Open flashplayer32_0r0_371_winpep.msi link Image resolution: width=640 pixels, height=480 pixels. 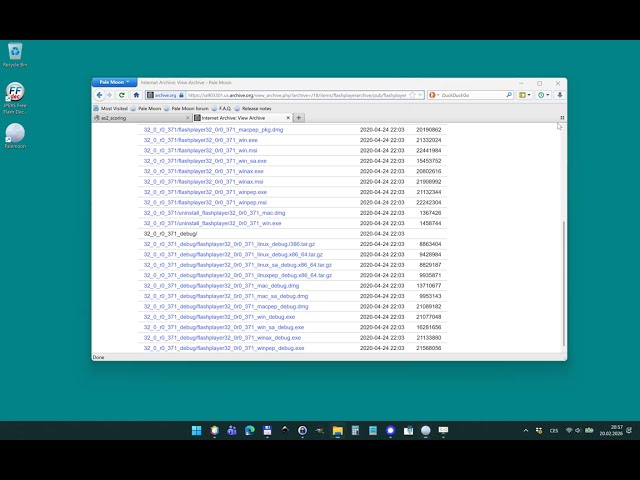pyautogui.click(x=205, y=202)
